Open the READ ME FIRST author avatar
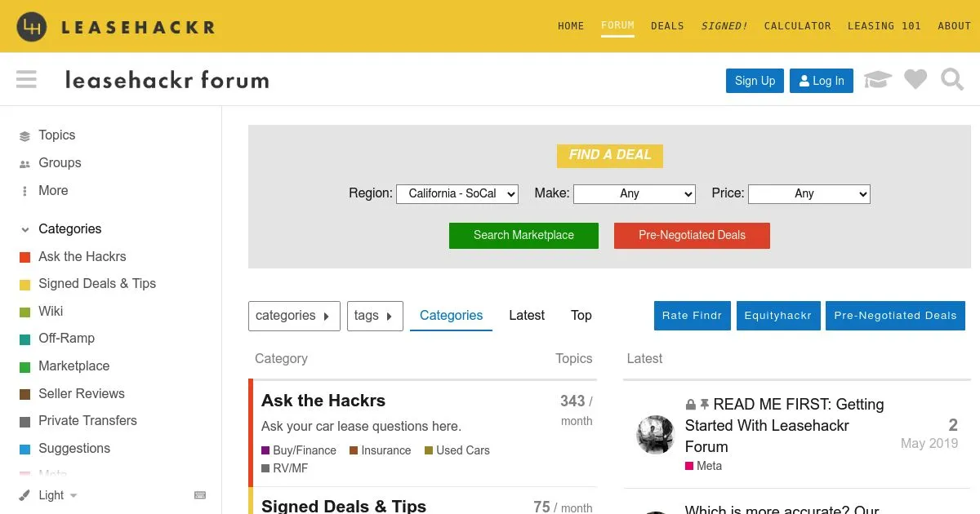The image size is (980, 514). click(655, 434)
